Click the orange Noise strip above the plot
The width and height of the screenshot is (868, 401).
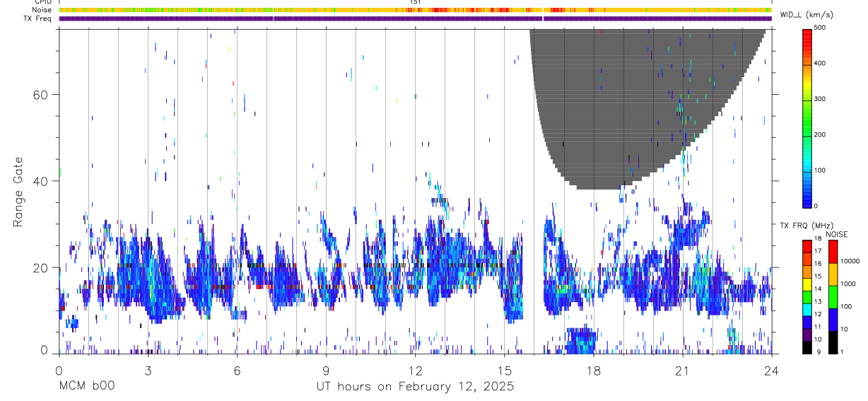tap(415, 10)
